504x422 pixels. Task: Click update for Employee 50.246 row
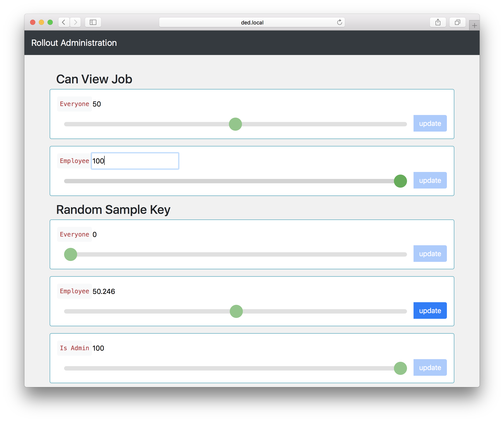[x=430, y=310]
